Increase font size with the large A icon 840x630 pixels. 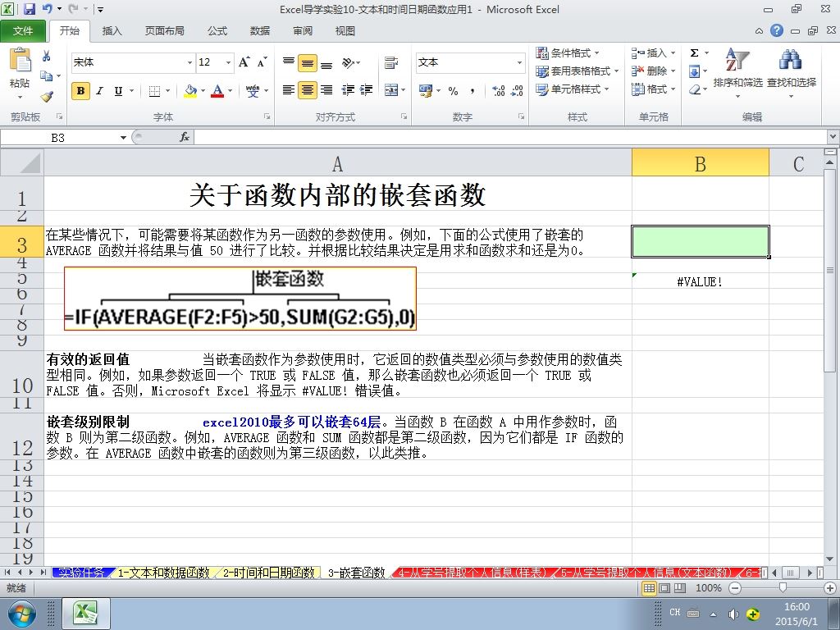coord(244,62)
